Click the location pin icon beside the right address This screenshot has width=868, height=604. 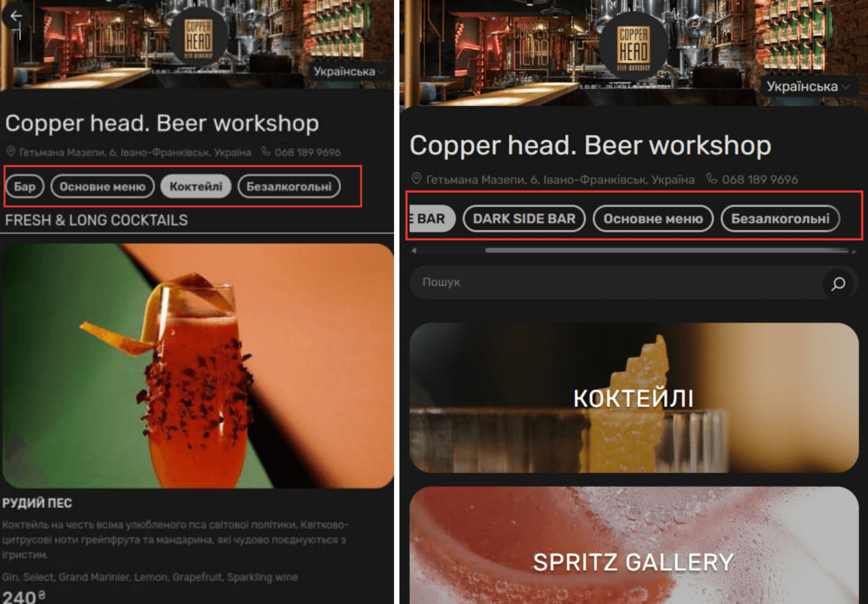pos(416,179)
